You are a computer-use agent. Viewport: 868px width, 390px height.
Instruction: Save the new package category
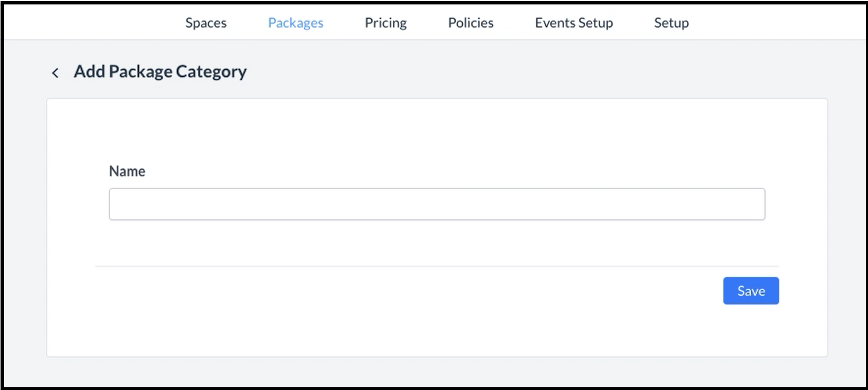click(x=750, y=290)
